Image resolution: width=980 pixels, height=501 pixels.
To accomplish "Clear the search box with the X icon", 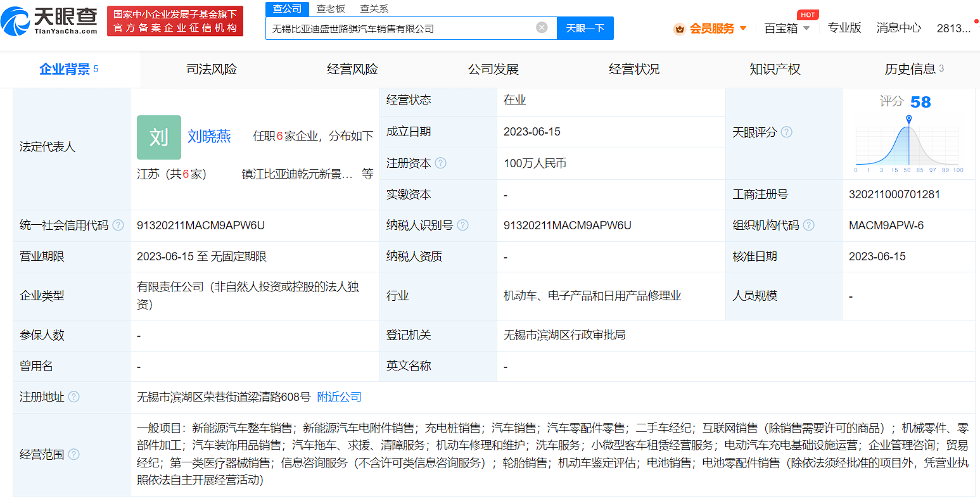I will [x=542, y=27].
